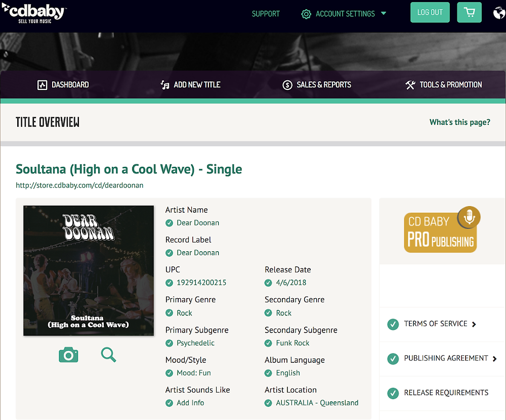The width and height of the screenshot is (506, 420).
Task: Click the camera icon to change artwork
Action: pos(68,355)
